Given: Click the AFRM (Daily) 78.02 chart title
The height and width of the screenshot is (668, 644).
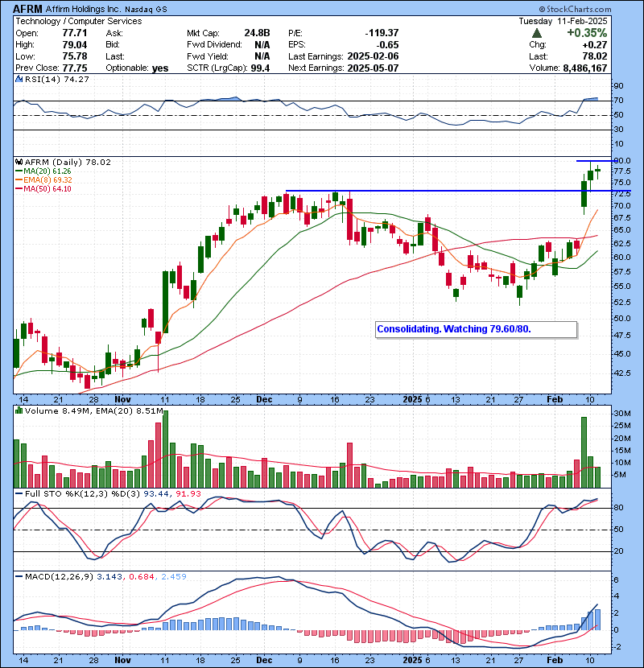Looking at the screenshot, I should (68, 162).
